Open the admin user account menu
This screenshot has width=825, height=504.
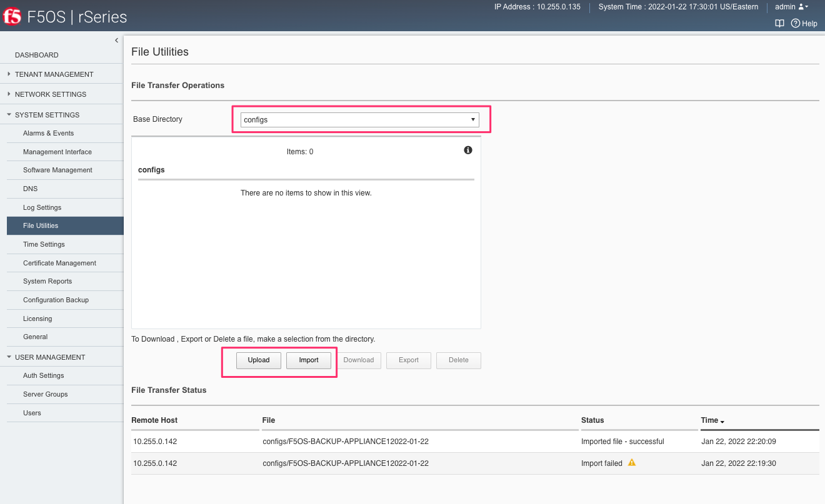[x=792, y=7]
